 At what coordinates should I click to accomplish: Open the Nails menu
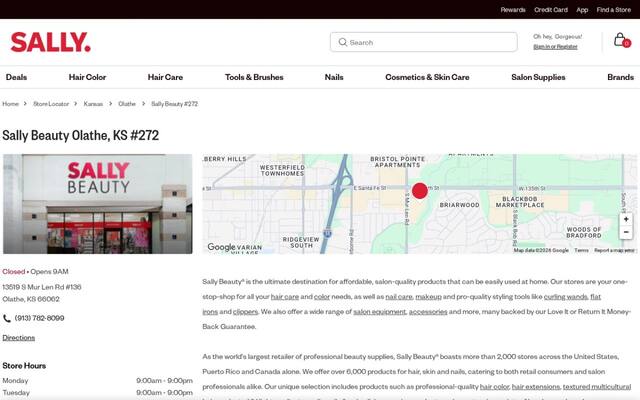pyautogui.click(x=334, y=77)
